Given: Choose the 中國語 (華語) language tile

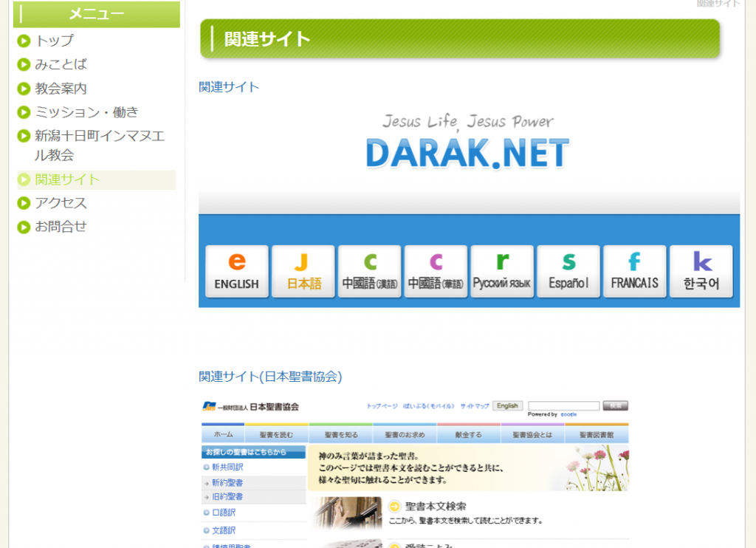Looking at the screenshot, I should pyautogui.click(x=436, y=271).
